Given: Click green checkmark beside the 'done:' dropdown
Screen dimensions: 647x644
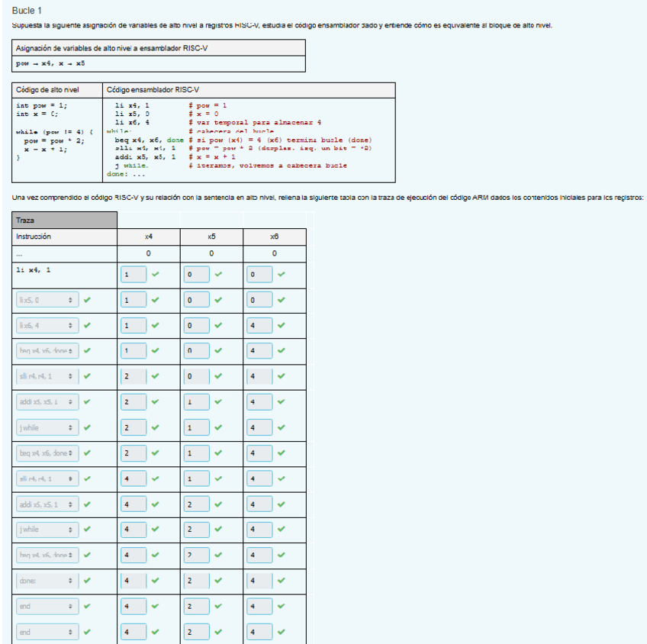Looking at the screenshot, I should 86,581.
